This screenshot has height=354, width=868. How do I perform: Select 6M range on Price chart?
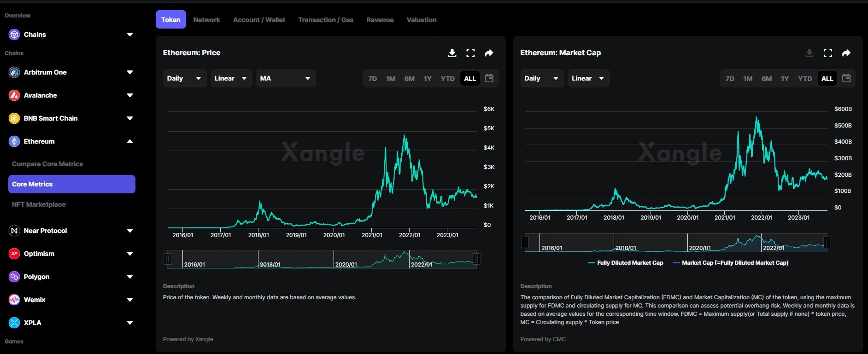[x=410, y=79]
